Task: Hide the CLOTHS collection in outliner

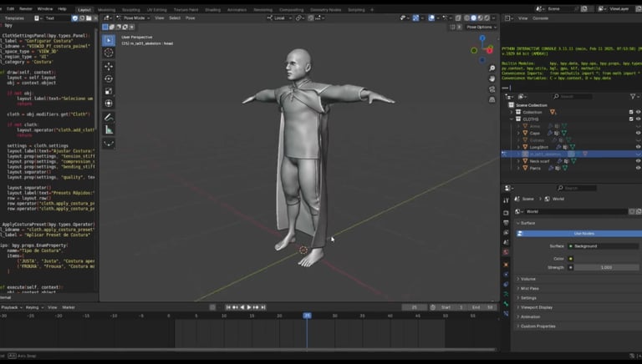Action: 638,119
